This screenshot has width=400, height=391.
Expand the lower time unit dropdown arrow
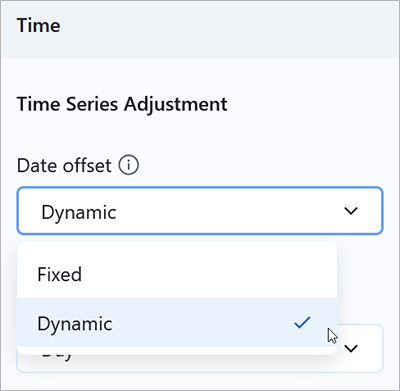pyautogui.click(x=351, y=349)
